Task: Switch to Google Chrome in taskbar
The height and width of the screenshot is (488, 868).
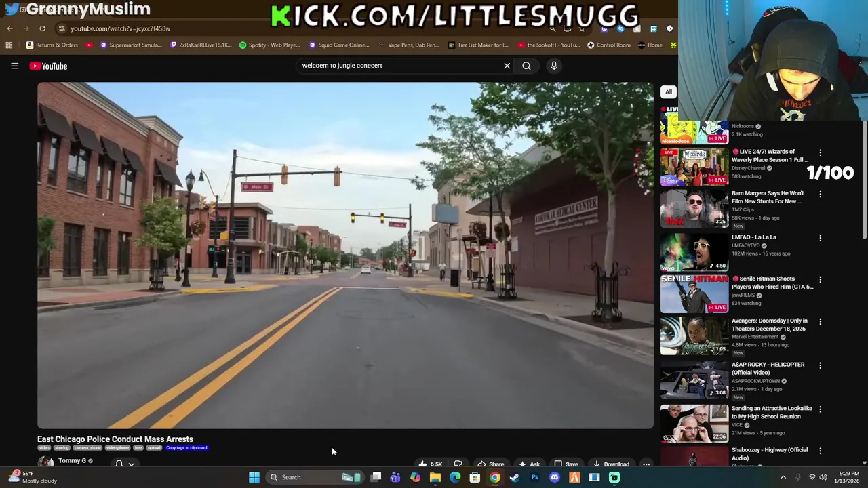Action: pyautogui.click(x=495, y=477)
